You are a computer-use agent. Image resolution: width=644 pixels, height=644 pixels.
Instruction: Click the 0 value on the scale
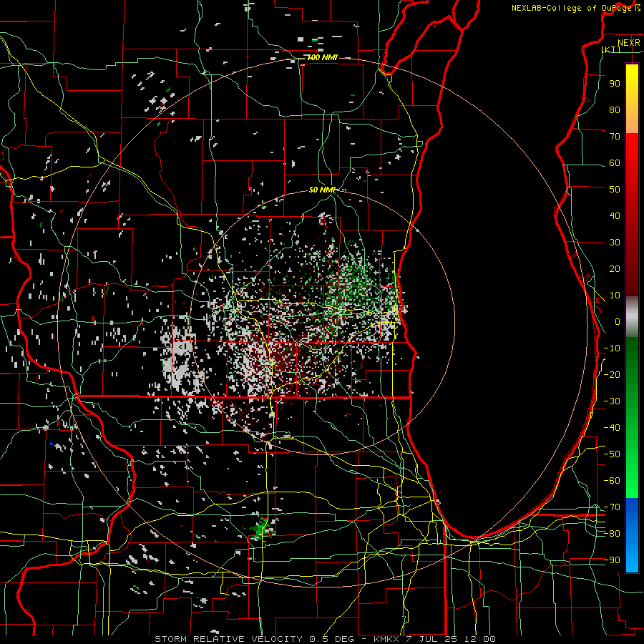[x=618, y=322]
